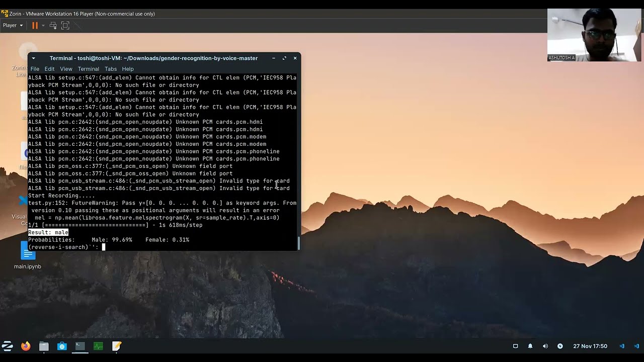Open the Player dropdown menu
Image resolution: width=644 pixels, height=362 pixels.
(13, 25)
